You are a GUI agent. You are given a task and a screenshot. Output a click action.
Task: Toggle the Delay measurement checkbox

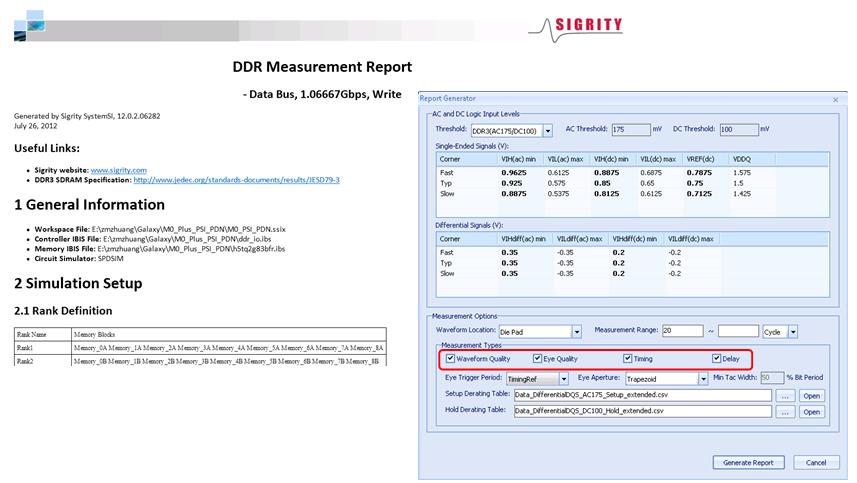point(716,358)
